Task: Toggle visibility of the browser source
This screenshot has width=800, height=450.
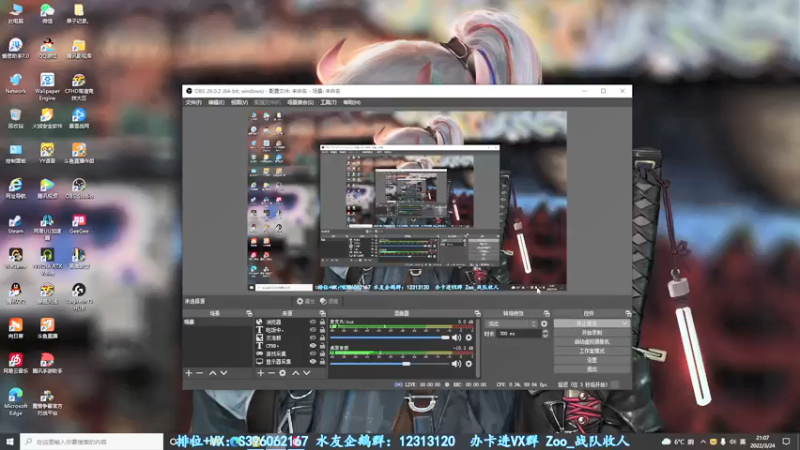Action: tap(313, 322)
